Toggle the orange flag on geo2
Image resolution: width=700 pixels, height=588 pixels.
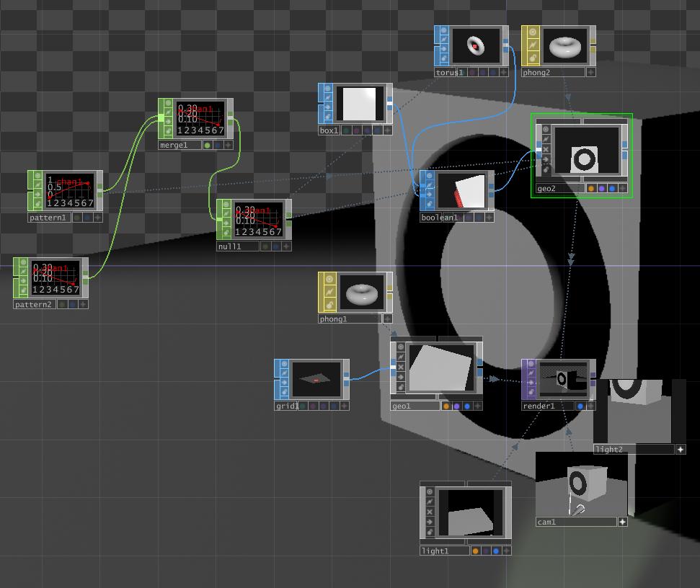(591, 189)
